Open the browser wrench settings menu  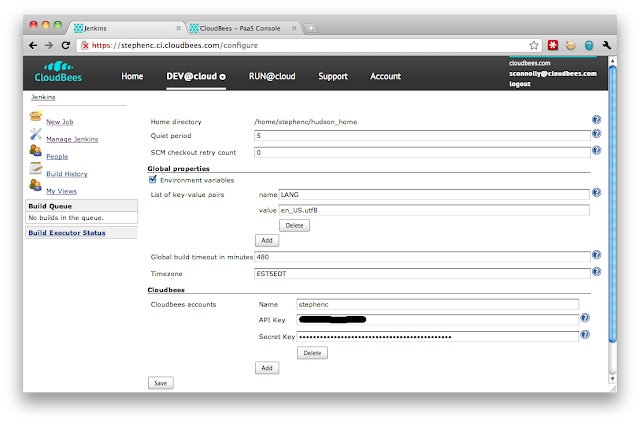pyautogui.click(x=606, y=46)
